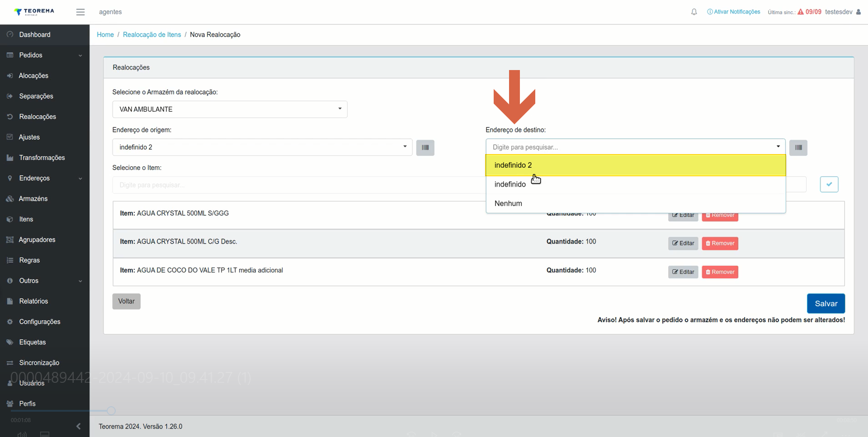Go to Alocações menu item
Viewport: 868px width, 437px height.
pos(45,75)
